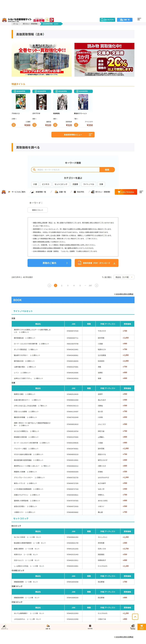This screenshot has width=146, height=644.
Task: Go to previous page arrow in pagination
Action: point(49,285)
